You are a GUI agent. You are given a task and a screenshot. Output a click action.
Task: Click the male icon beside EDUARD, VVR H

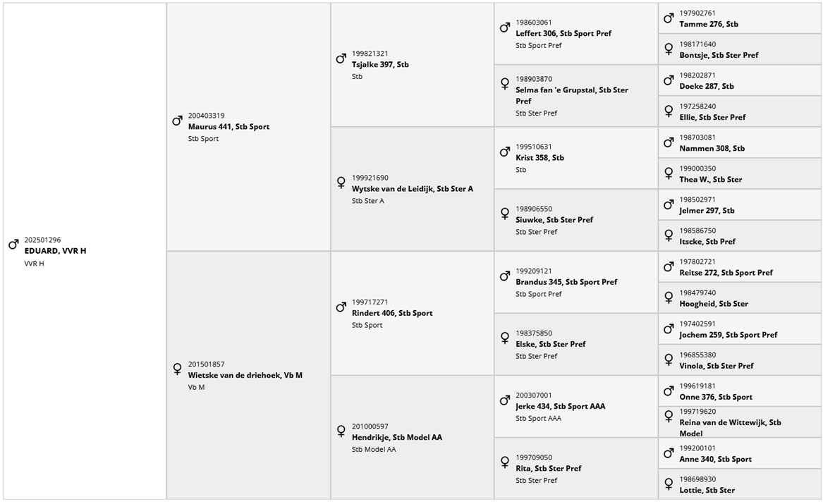click(x=13, y=245)
